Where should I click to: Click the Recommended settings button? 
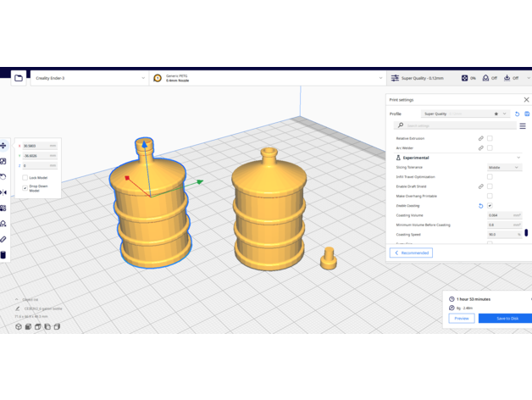[x=411, y=253]
